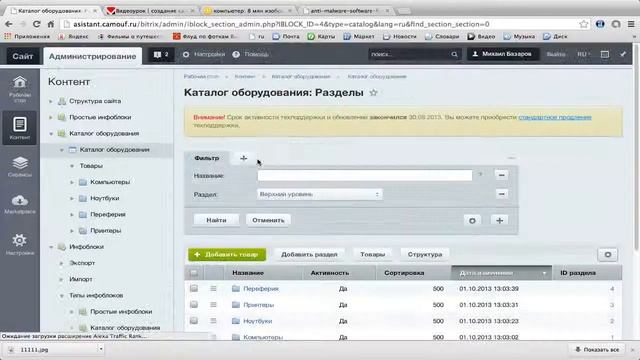Open user menu Михаил Базаров
Image resolution: width=640 pixels, height=360 pixels.
tap(502, 54)
